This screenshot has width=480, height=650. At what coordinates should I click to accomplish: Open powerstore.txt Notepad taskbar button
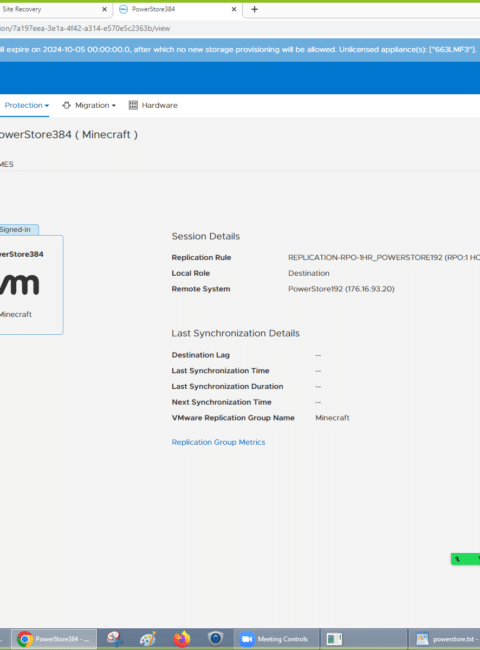coord(445,639)
